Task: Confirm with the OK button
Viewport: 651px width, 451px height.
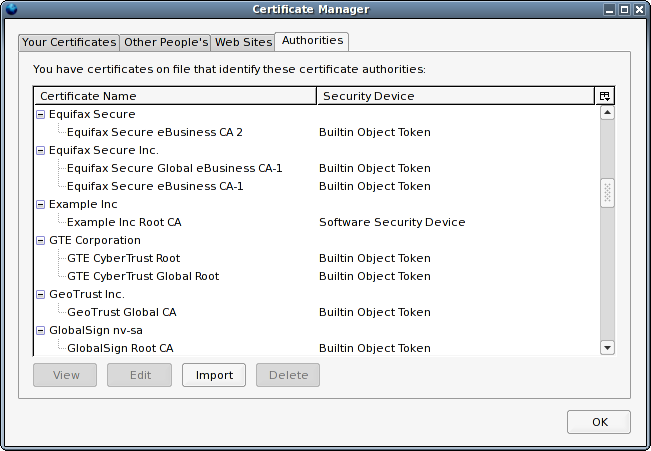Action: point(599,422)
